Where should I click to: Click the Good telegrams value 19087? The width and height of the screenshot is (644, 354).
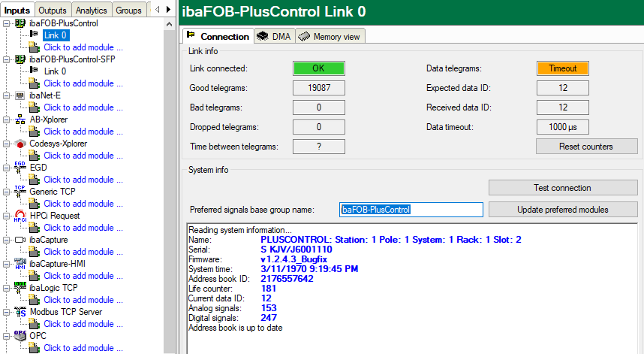pos(319,88)
